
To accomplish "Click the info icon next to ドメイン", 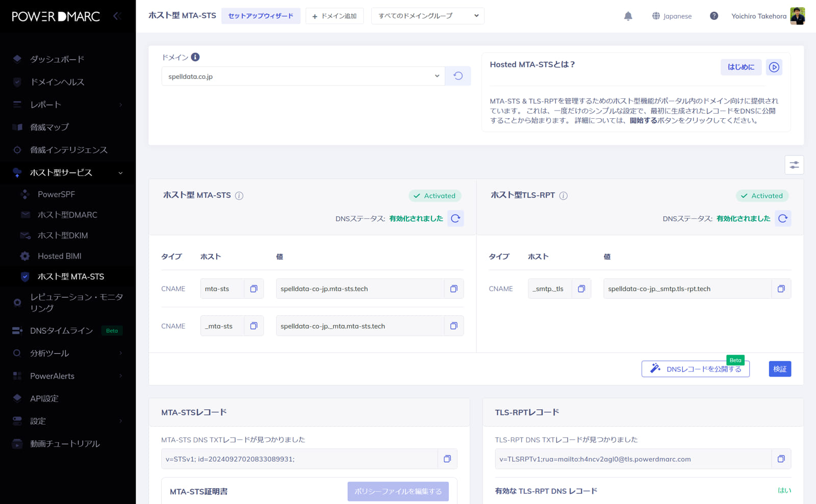I will (x=195, y=57).
